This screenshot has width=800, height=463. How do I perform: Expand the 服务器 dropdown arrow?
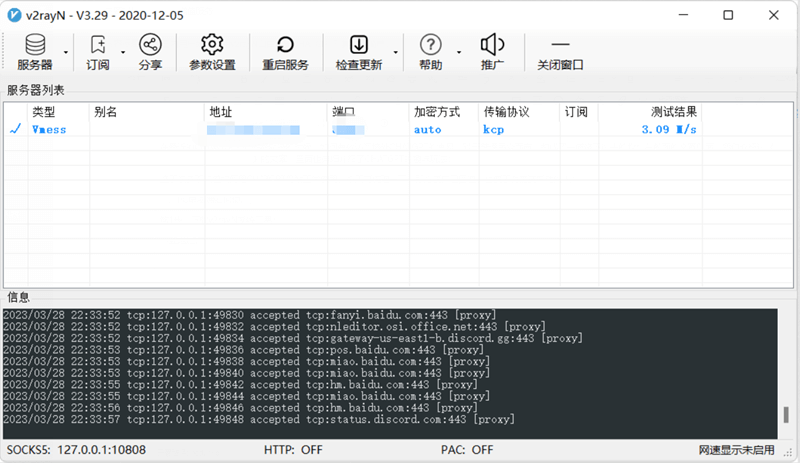click(66, 53)
